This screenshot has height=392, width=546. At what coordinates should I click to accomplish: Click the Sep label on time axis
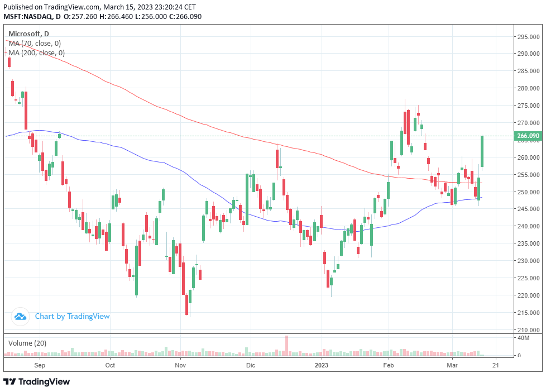(40, 365)
